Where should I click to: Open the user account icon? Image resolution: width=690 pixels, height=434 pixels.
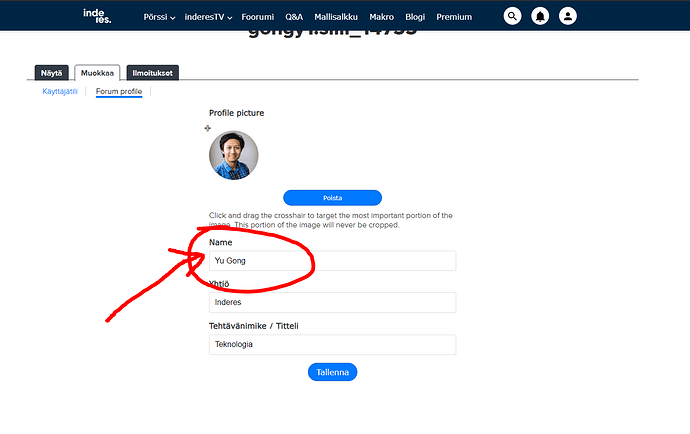568,16
